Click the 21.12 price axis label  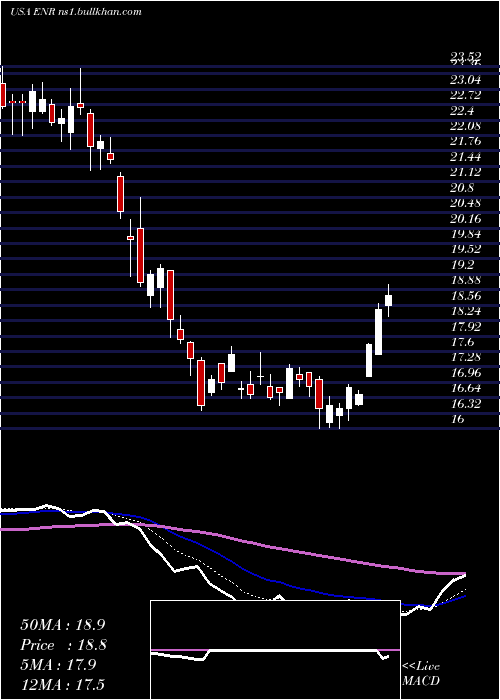[466, 172]
